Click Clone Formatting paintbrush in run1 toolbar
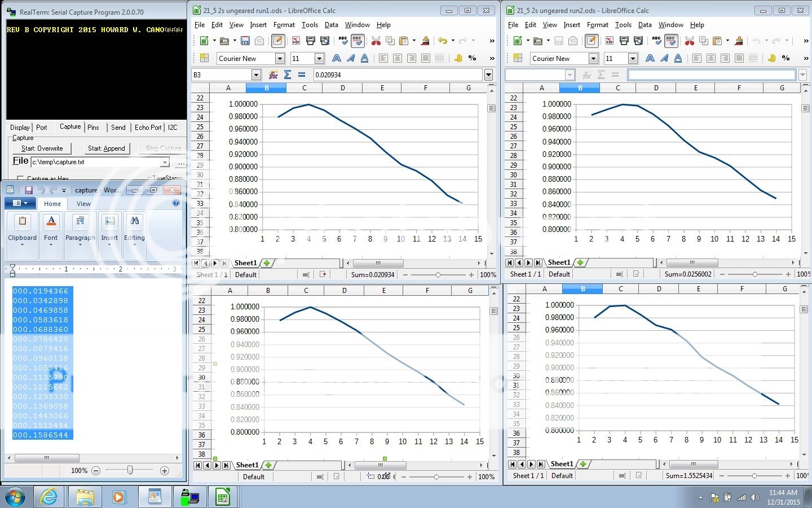Screen dimensions: 812x508 point(425,41)
